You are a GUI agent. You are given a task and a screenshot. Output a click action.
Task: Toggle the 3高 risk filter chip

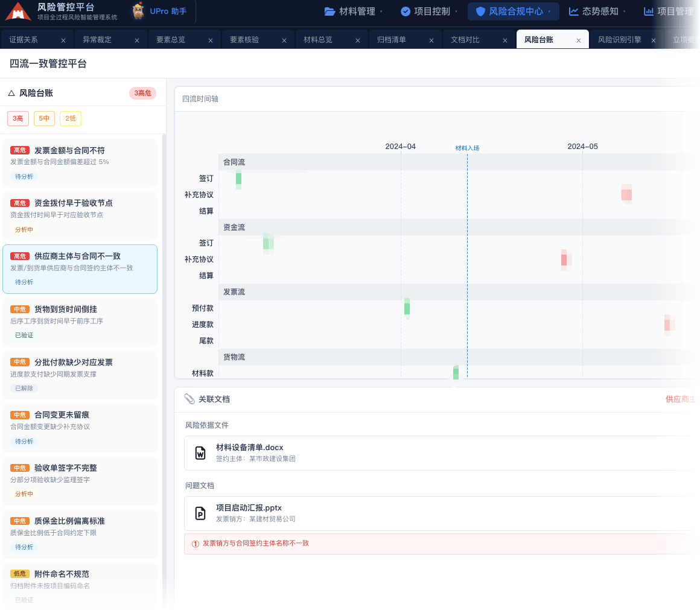[x=18, y=118]
